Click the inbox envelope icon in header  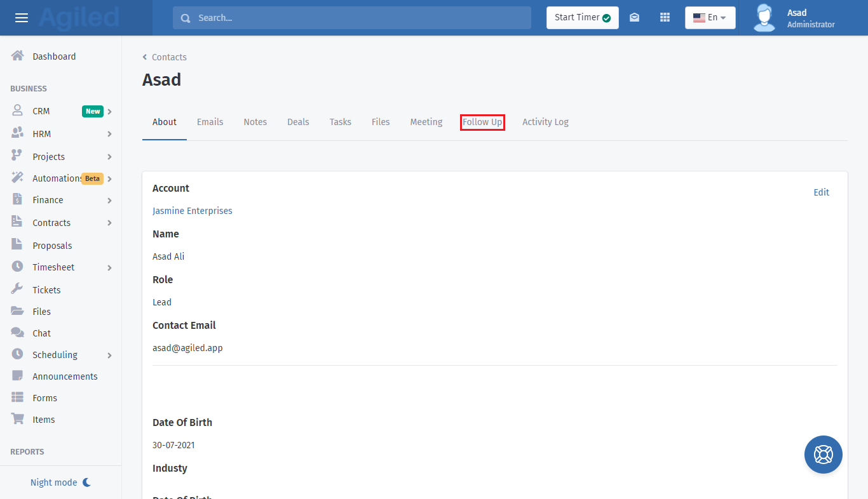tap(634, 18)
